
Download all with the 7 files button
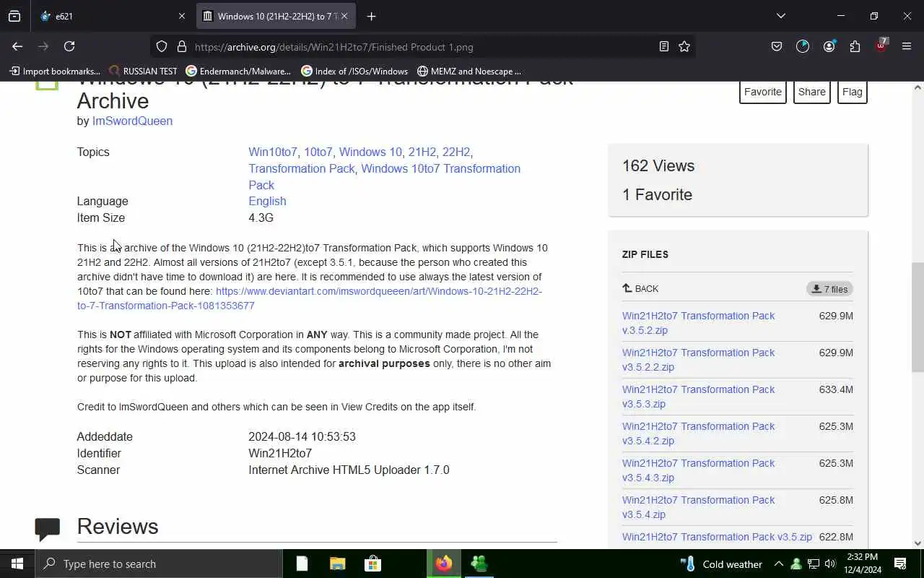click(829, 289)
